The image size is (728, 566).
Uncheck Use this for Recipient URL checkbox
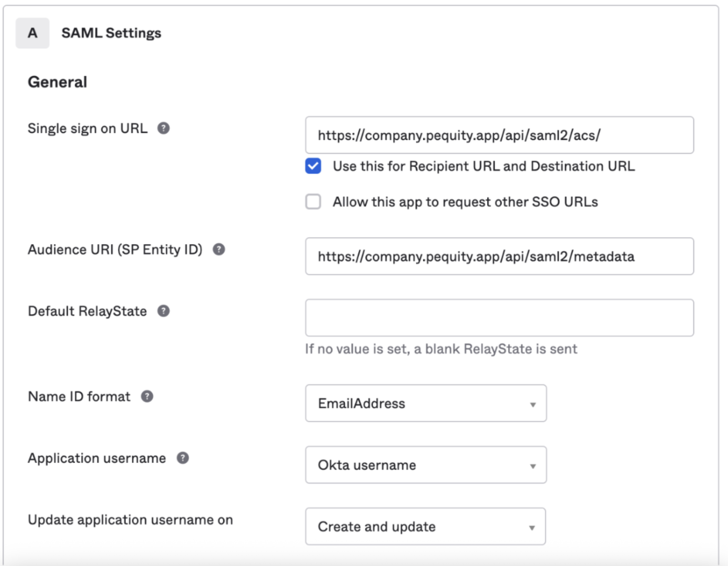[x=313, y=166]
